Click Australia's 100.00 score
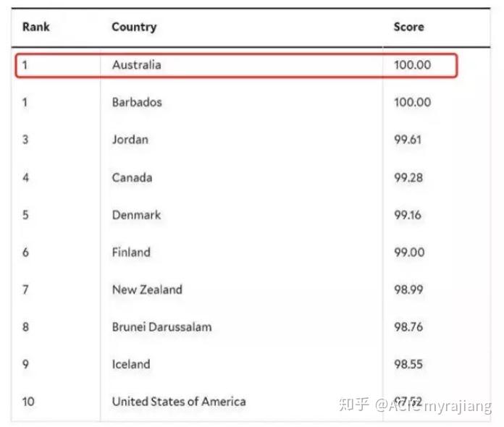Image resolution: width=504 pixels, height=427 pixels. (412, 65)
